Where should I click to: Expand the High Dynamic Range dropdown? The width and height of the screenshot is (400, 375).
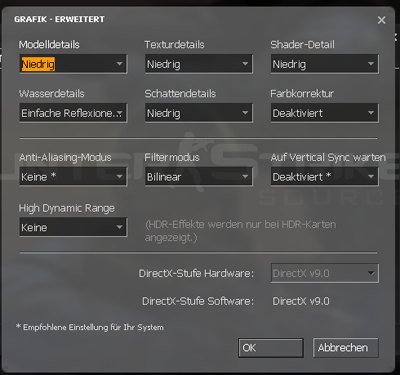[x=73, y=227]
